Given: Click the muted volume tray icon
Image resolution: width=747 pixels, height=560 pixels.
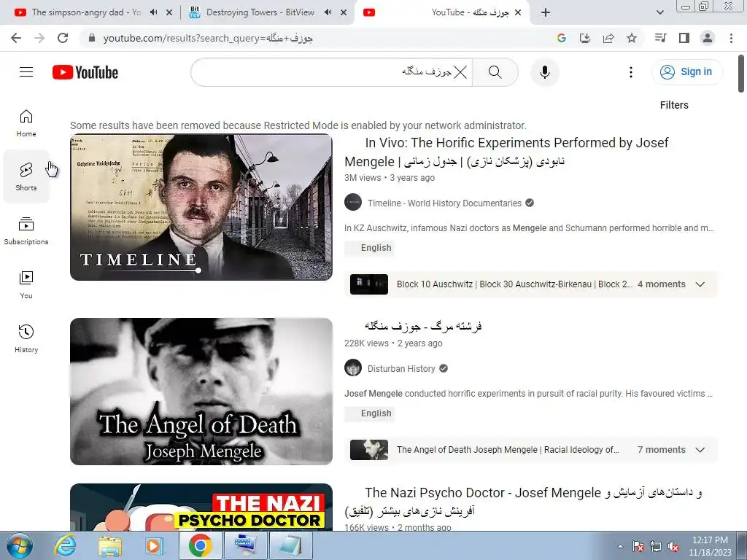Looking at the screenshot, I should tap(673, 547).
